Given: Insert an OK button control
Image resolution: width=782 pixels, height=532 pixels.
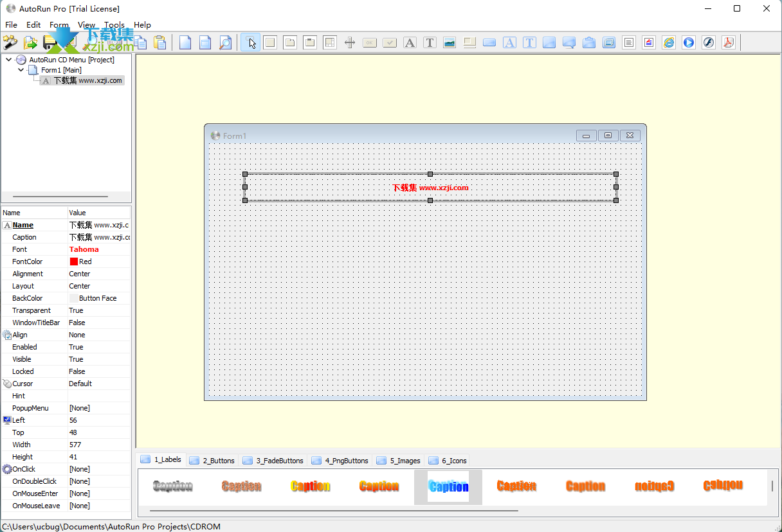Looking at the screenshot, I should point(370,43).
